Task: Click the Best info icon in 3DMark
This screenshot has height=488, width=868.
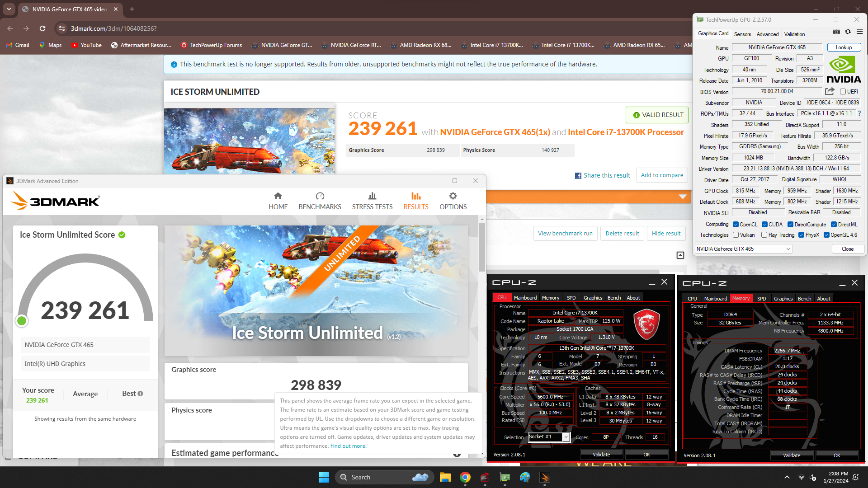Action: (140, 394)
